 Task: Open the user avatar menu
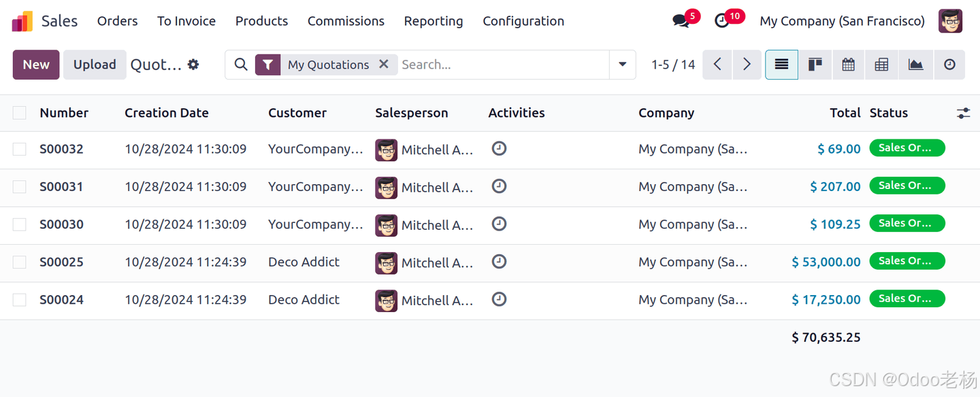[950, 21]
